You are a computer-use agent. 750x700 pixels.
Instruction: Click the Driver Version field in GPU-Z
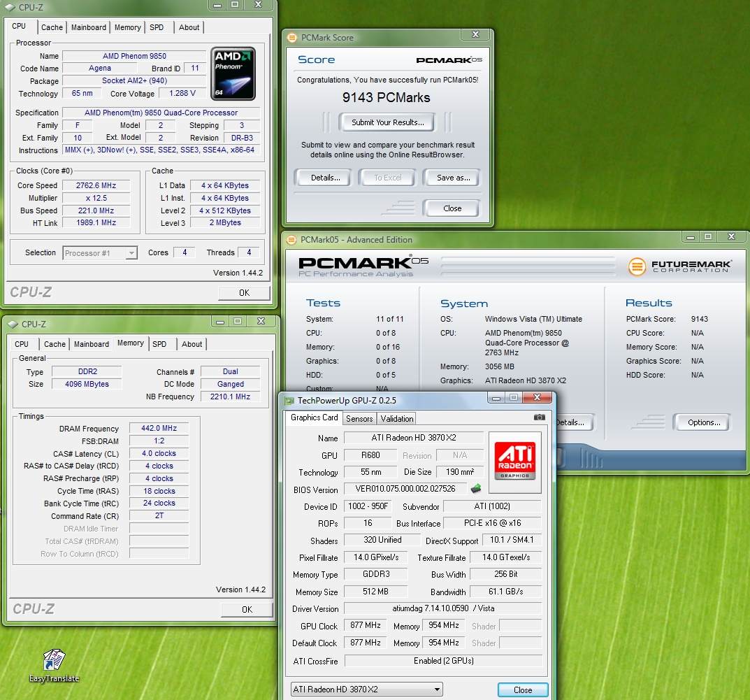point(443,608)
